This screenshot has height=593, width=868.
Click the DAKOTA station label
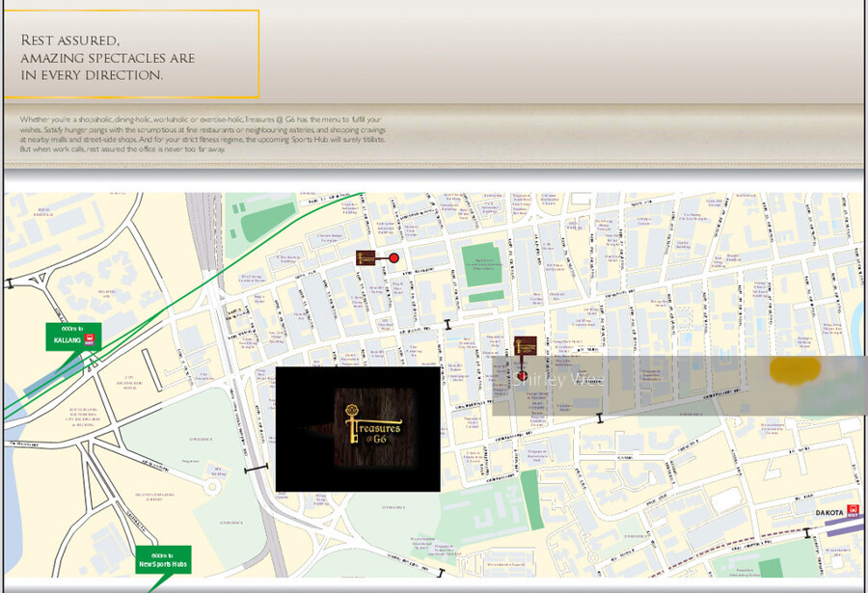[829, 513]
